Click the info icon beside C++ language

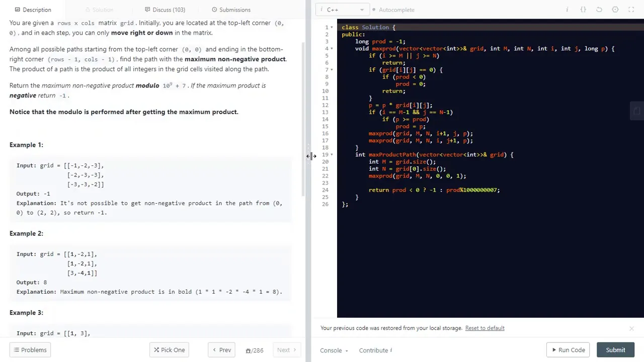coord(321,10)
